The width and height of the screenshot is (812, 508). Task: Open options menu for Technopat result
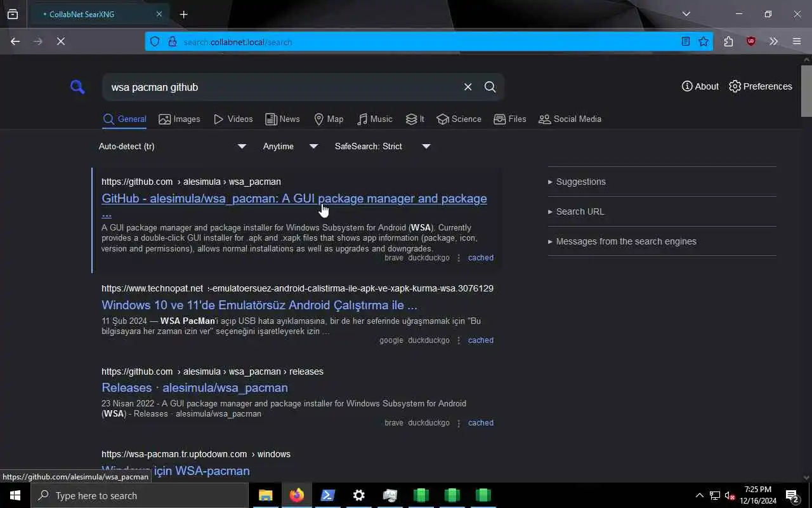pyautogui.click(x=459, y=340)
